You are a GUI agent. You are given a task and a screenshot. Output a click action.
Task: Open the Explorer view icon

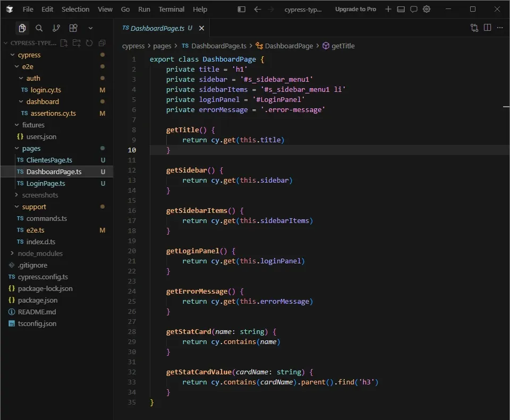[22, 28]
